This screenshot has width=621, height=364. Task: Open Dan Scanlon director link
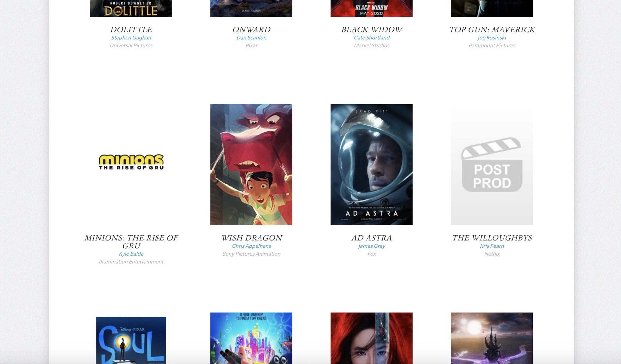251,38
